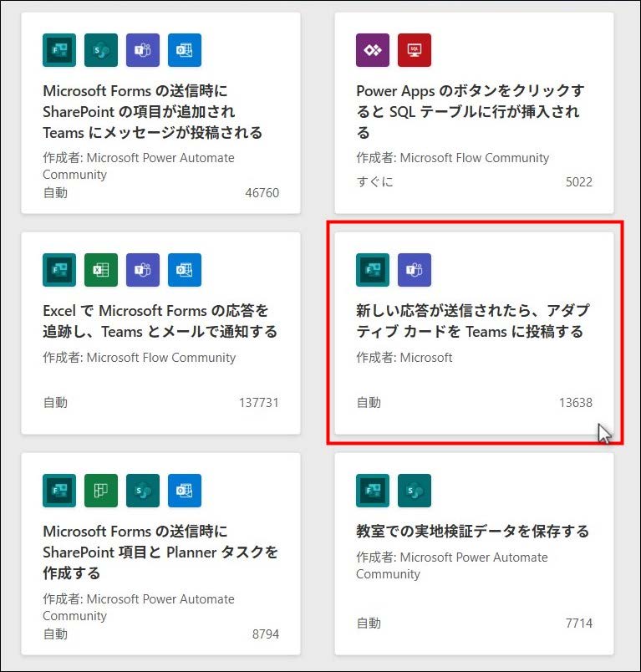The width and height of the screenshot is (641, 672).
Task: Click usage count 5022
Action: (x=579, y=182)
